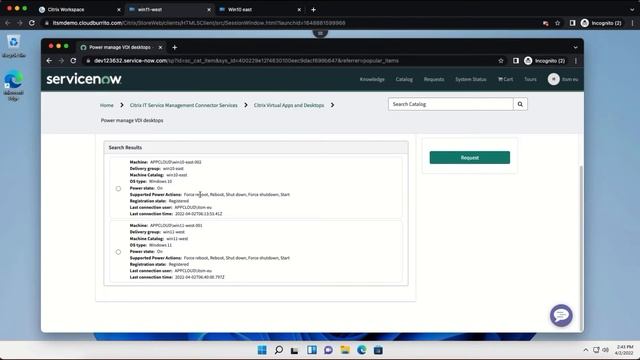Open the Knowledge menu item

click(x=372, y=79)
